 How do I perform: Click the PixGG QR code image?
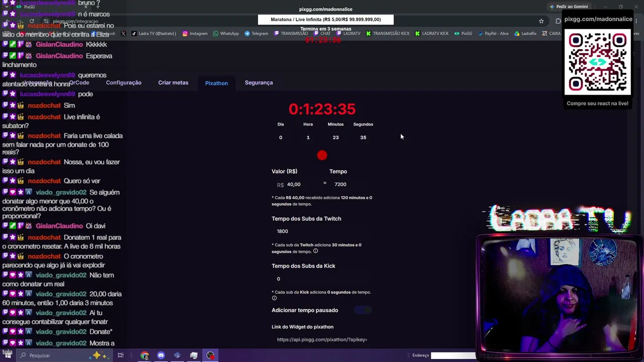pos(598,62)
